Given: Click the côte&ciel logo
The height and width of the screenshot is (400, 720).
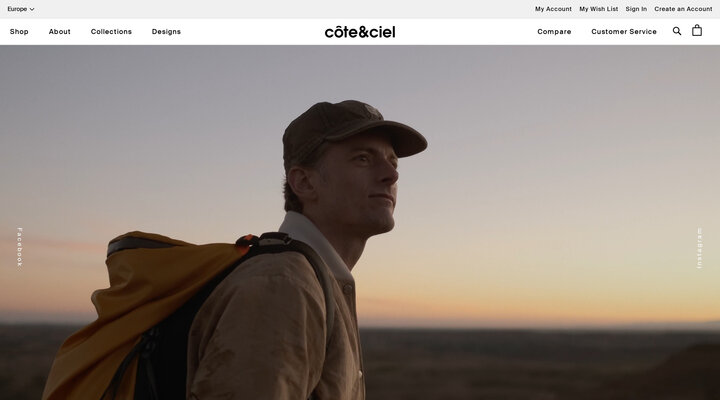Looking at the screenshot, I should (x=360, y=32).
